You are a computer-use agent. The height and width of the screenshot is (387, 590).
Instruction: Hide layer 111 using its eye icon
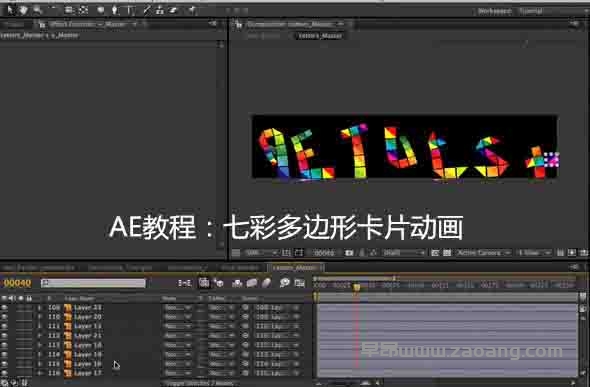point(4,326)
